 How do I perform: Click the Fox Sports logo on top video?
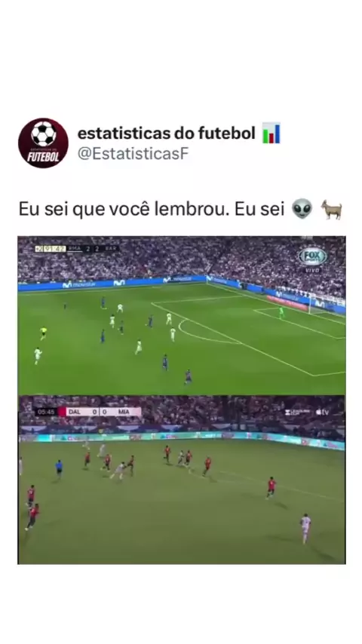(x=313, y=256)
